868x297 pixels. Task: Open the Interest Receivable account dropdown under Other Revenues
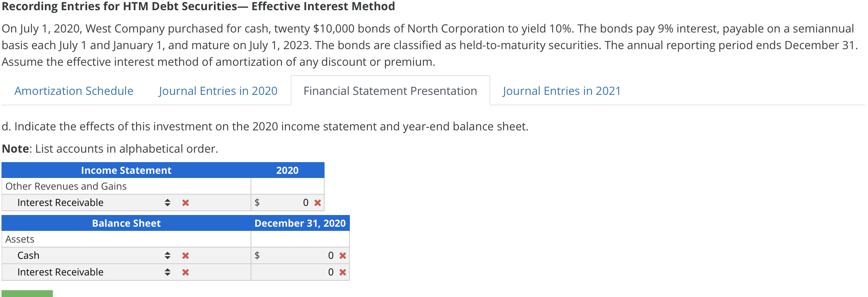[x=167, y=203]
